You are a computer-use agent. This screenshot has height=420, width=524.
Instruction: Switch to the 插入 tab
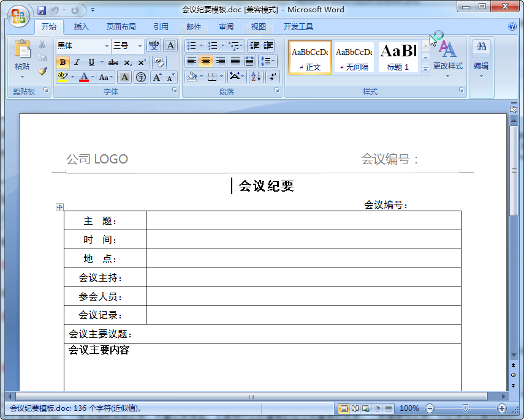[x=82, y=27]
